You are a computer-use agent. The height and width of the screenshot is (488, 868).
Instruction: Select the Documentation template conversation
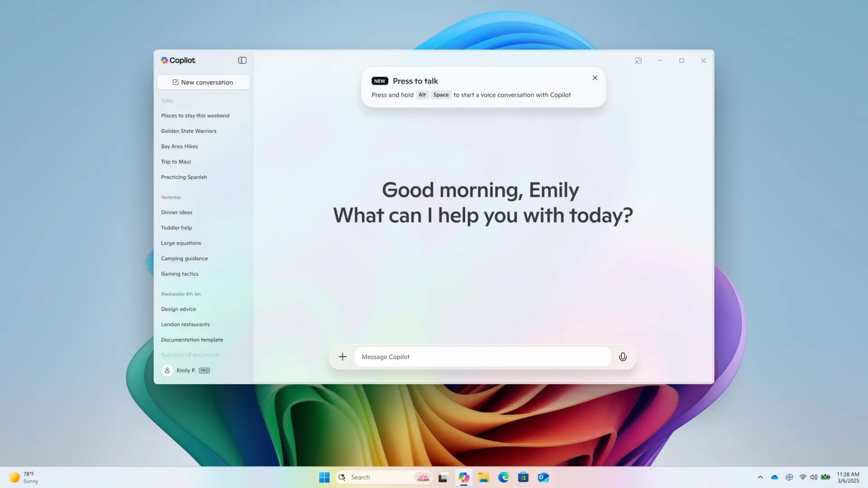[x=192, y=340]
